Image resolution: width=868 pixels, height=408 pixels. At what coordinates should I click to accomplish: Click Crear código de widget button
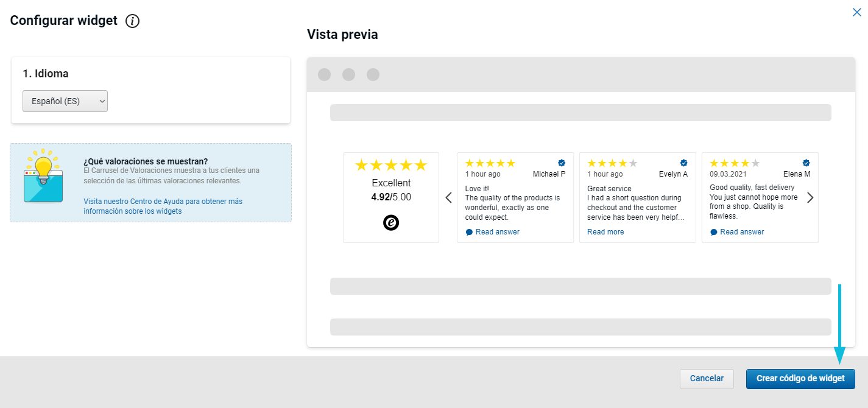click(800, 379)
